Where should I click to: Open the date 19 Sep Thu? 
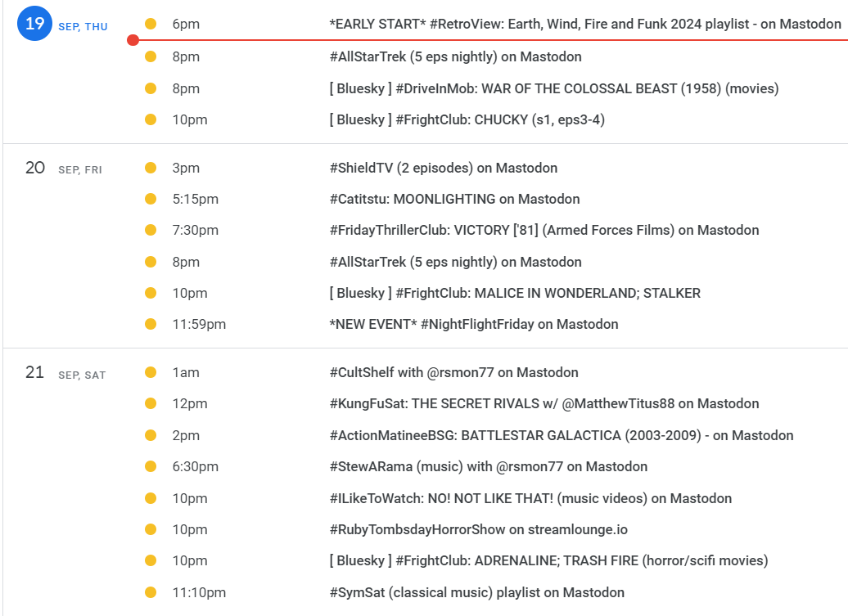[34, 24]
